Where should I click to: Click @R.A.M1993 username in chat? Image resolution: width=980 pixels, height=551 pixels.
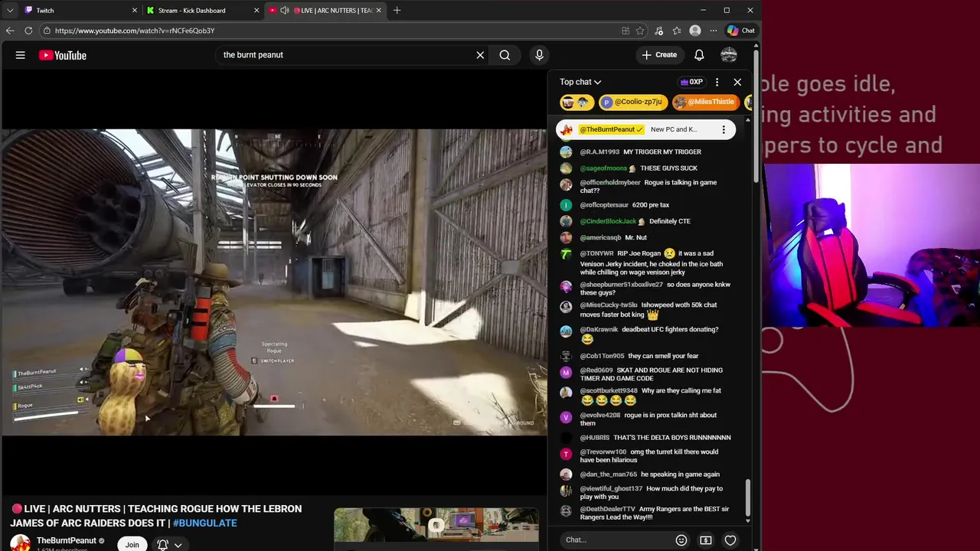coord(599,152)
